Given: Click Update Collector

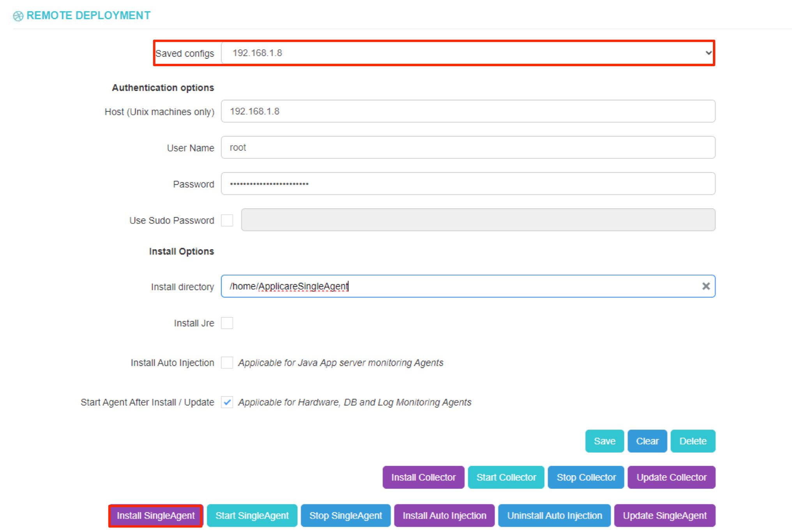Looking at the screenshot, I should click(x=671, y=477).
